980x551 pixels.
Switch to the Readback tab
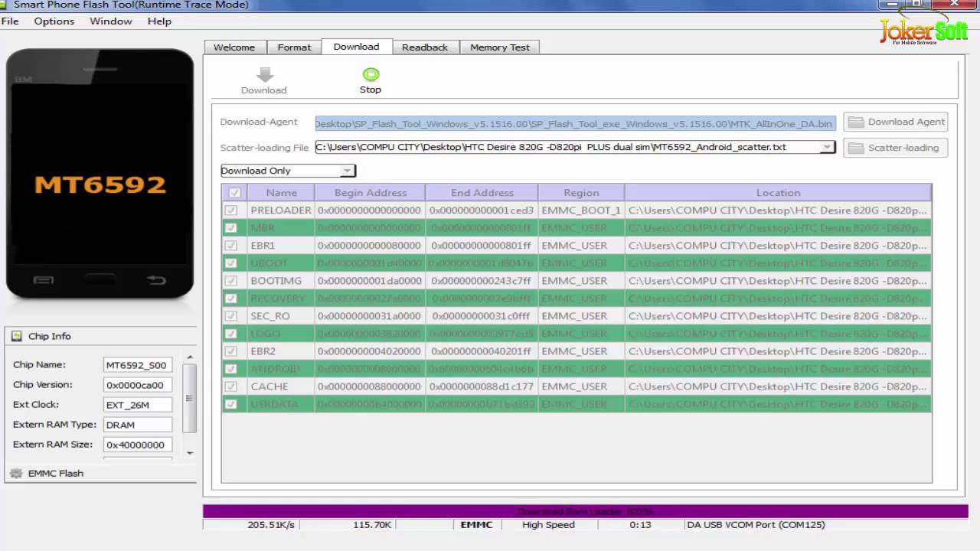[x=425, y=47]
